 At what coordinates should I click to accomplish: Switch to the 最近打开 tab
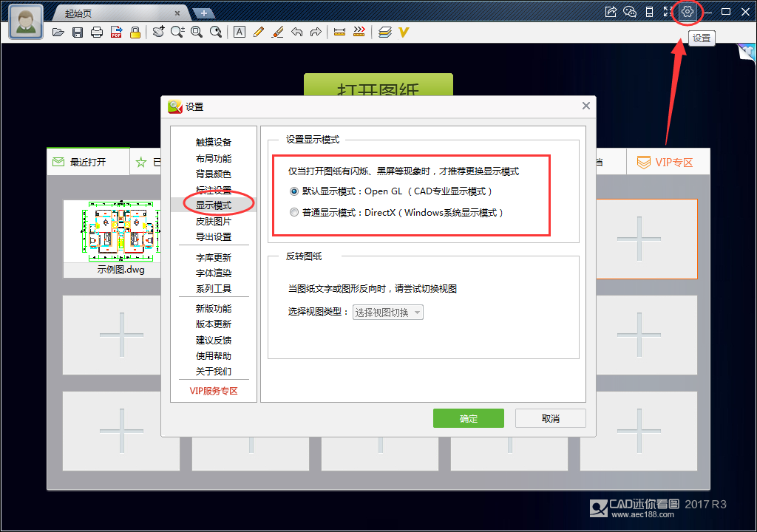88,161
